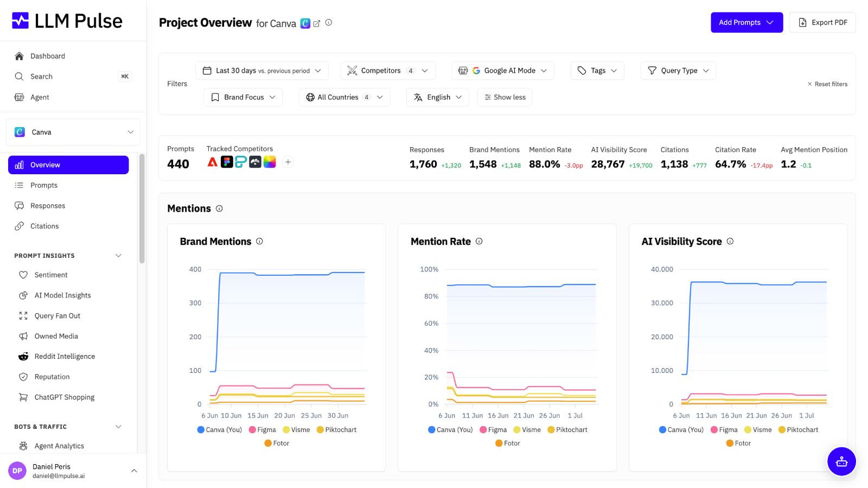The image size is (868, 488).
Task: Click the Figma competitor logo icon
Action: coord(227,162)
